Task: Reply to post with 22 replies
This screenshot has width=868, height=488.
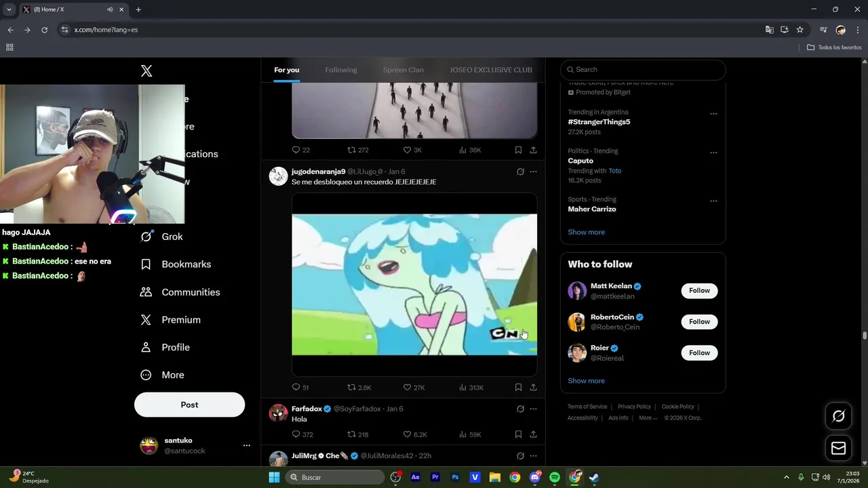Action: pos(300,150)
